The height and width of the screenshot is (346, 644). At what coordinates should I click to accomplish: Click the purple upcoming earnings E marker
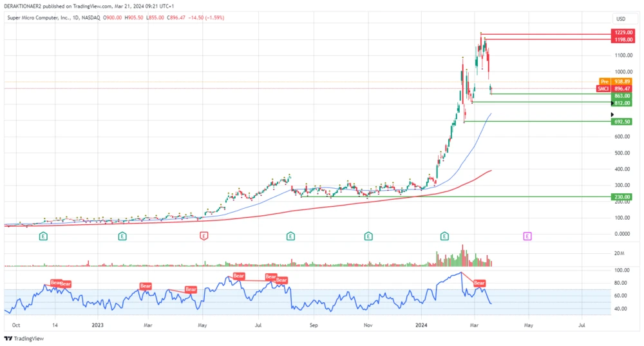(x=527, y=236)
